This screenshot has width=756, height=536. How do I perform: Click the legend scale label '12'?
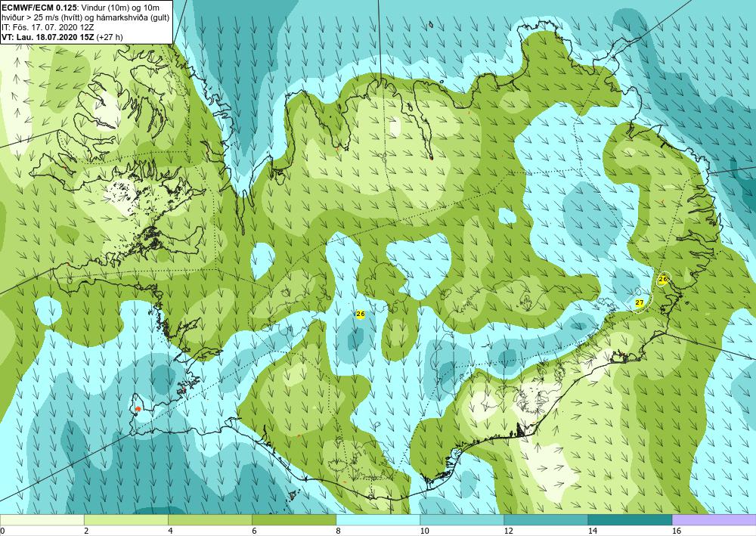coord(508,531)
